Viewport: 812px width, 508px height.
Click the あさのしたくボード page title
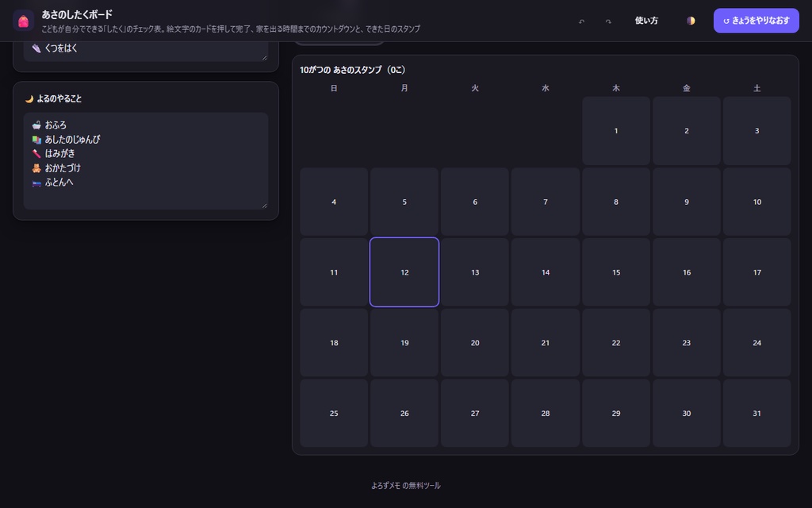click(x=77, y=14)
